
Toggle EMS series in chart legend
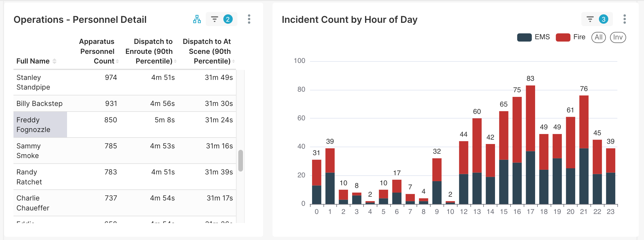click(533, 37)
